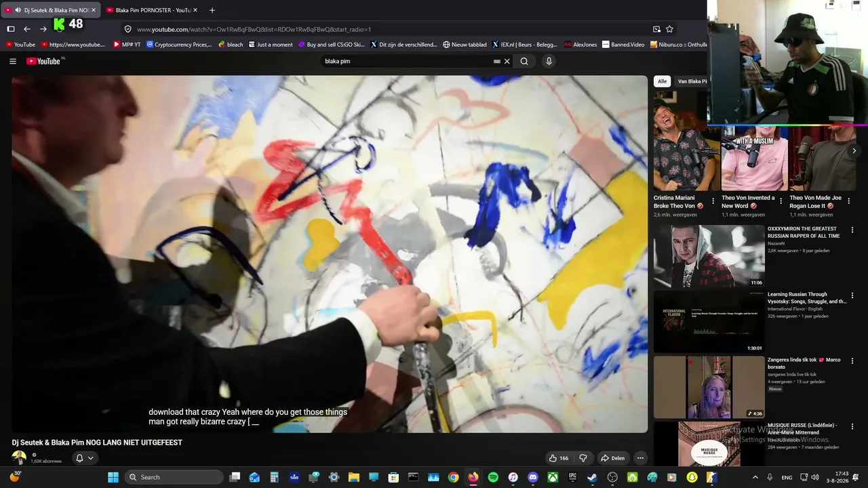
Task: Open options for 'Learning Russian Through Vysotsky'
Action: pyautogui.click(x=852, y=296)
